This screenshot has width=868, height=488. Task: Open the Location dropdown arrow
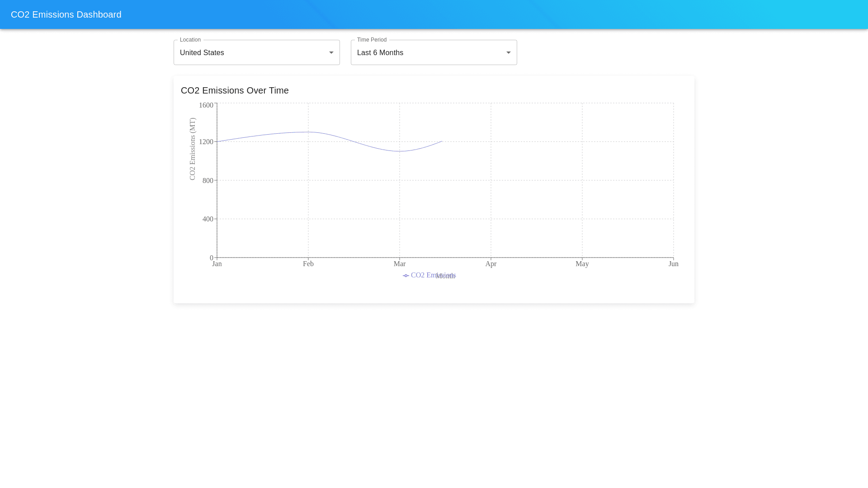point(331,53)
